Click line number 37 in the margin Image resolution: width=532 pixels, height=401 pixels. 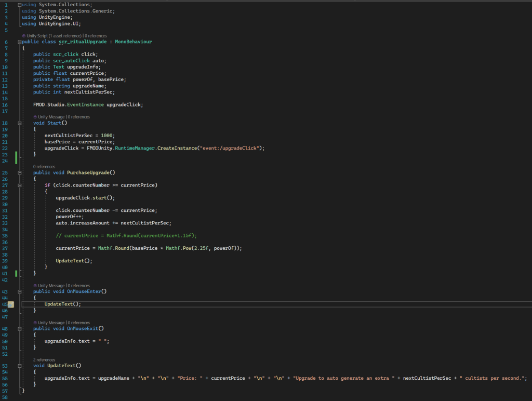[x=5, y=248]
